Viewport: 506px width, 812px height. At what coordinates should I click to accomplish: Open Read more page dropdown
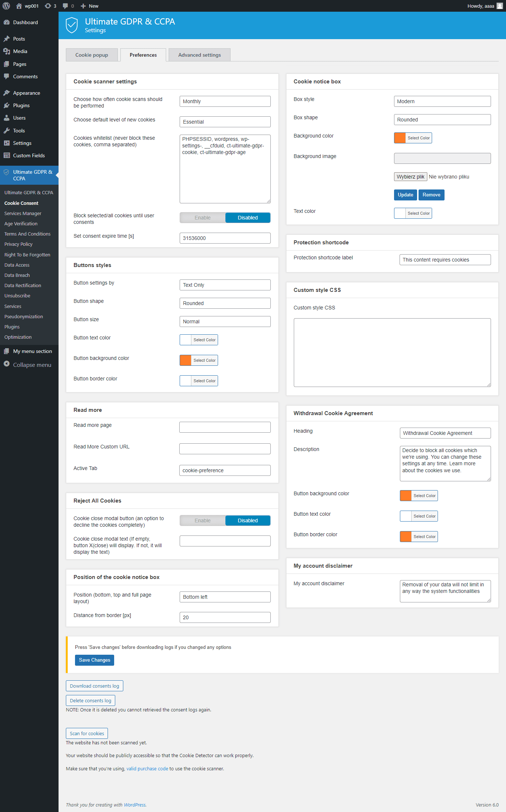click(225, 427)
